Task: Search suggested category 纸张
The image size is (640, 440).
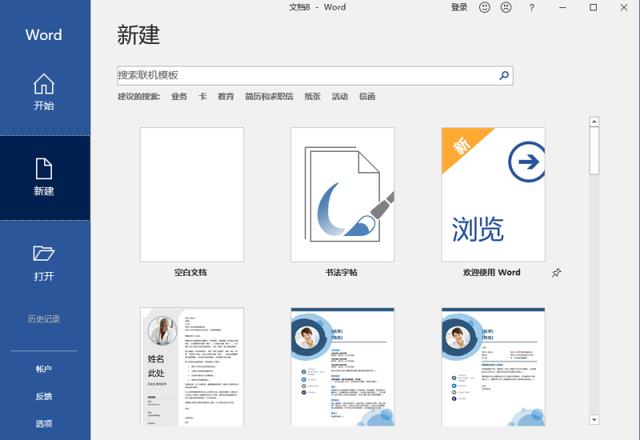Action: [x=312, y=96]
